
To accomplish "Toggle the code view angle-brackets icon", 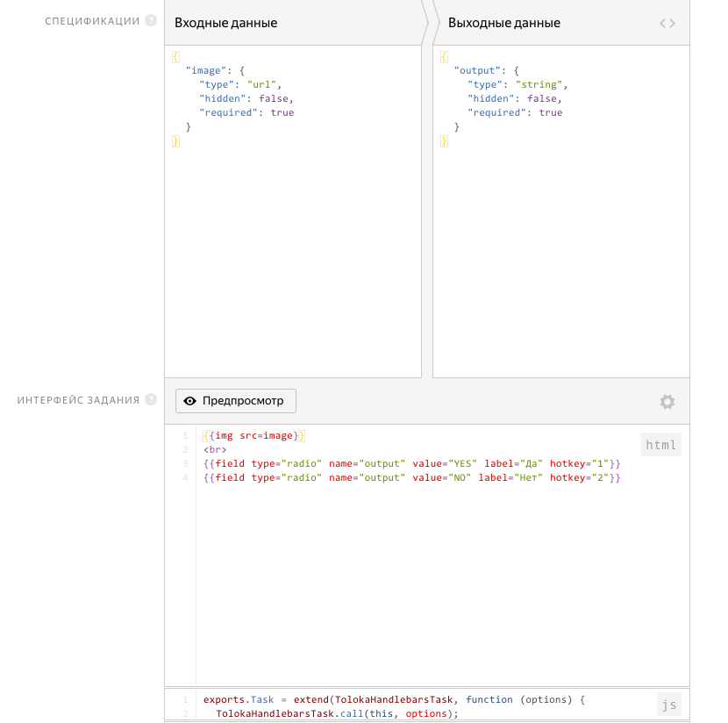I will click(x=667, y=23).
